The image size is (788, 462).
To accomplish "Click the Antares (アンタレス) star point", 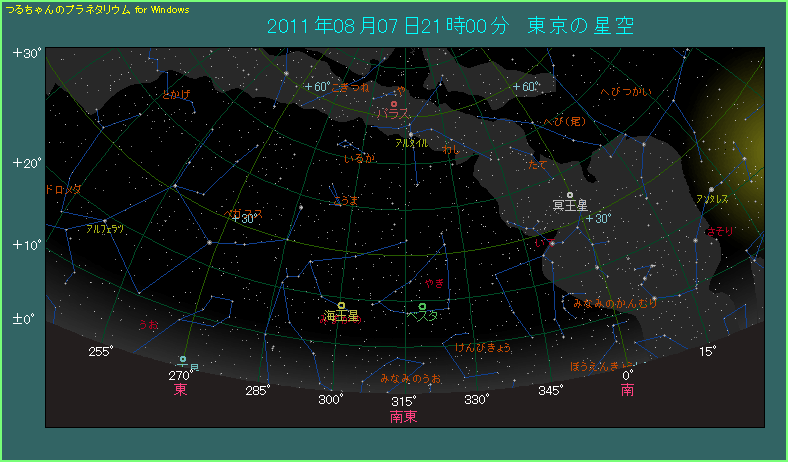I will click(x=711, y=189).
